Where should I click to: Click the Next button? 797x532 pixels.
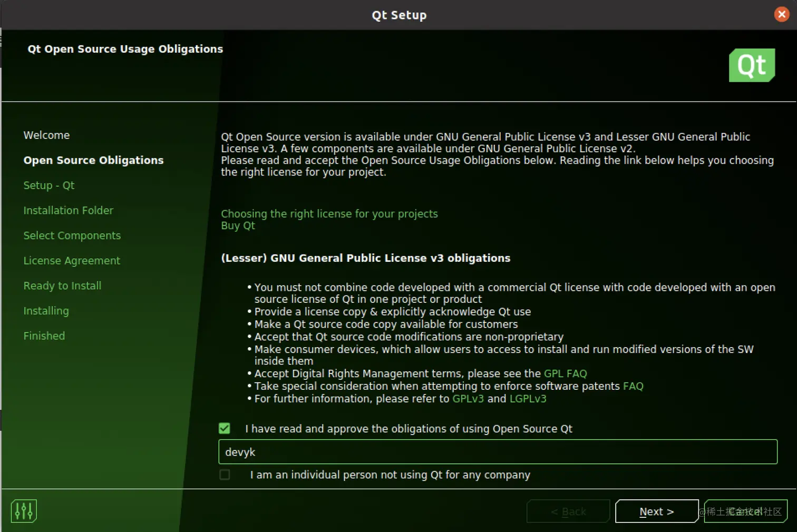[x=657, y=511]
